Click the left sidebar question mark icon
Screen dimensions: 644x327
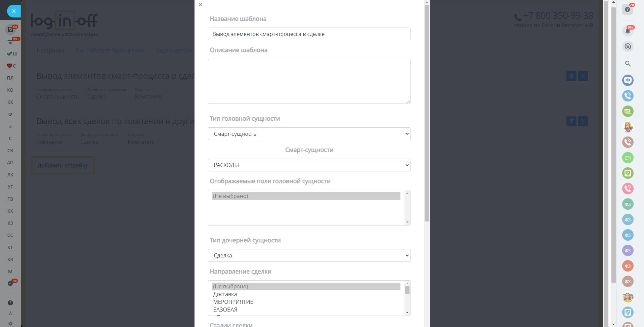click(x=10, y=303)
